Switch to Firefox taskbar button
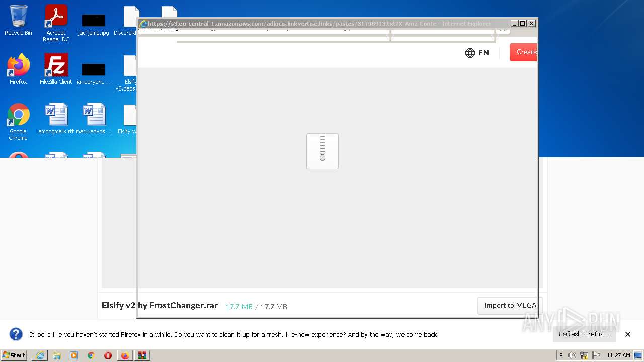 [125, 355]
